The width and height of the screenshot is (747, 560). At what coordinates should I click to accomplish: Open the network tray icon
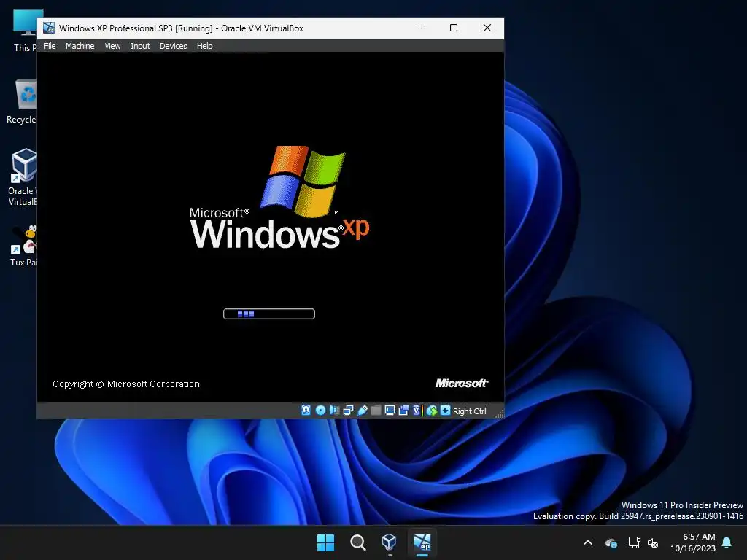coord(634,542)
